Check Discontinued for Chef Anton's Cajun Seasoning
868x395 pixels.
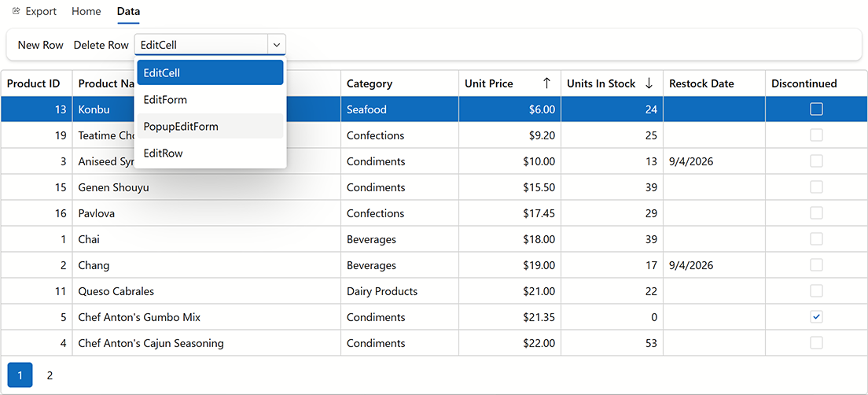tap(816, 343)
